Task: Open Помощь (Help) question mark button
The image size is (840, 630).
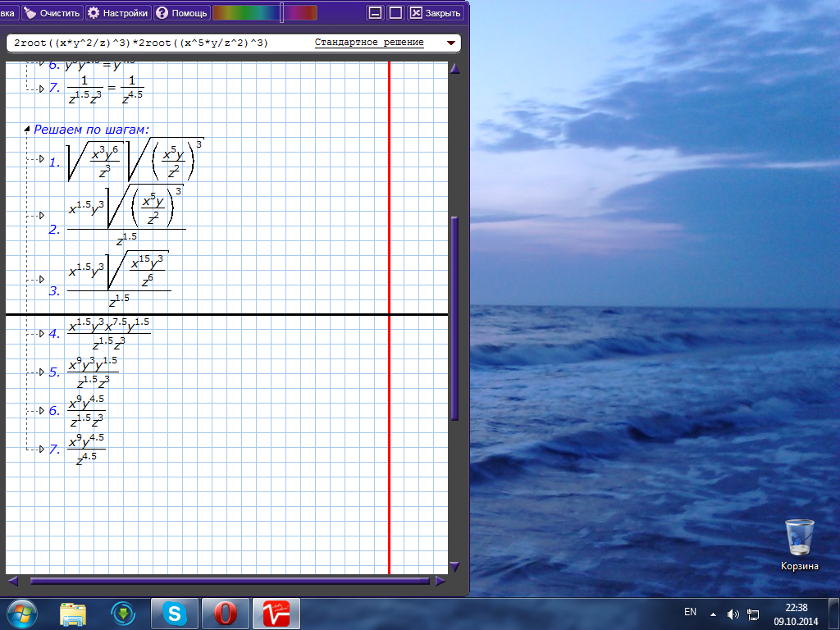Action: (181, 13)
